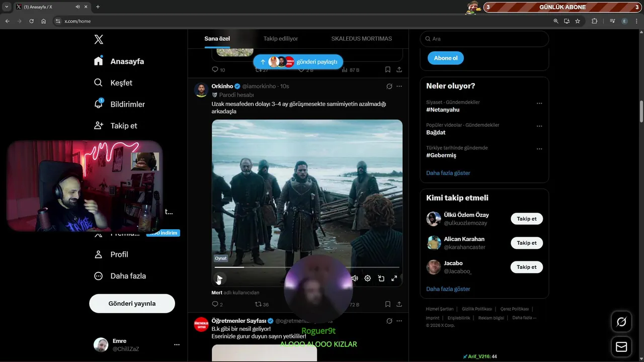Click Grok icon on Orkinho post
Viewport: 644px width, 362px height.
coord(389,86)
